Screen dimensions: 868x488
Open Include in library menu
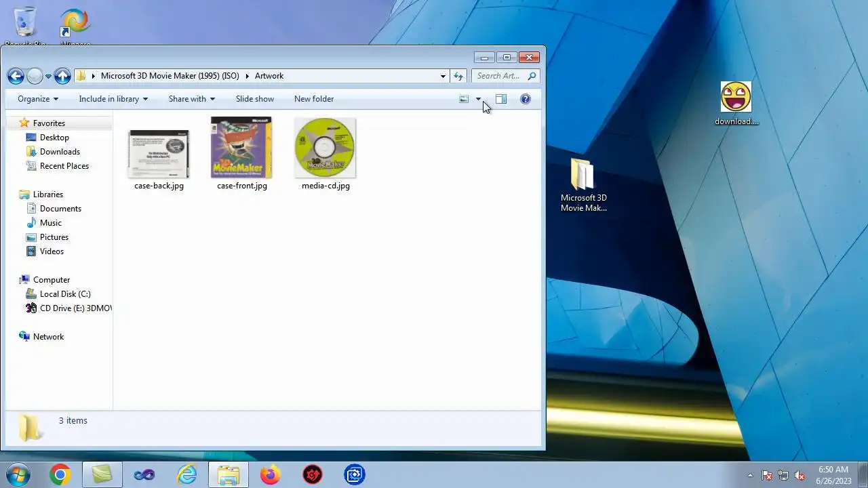pyautogui.click(x=113, y=99)
